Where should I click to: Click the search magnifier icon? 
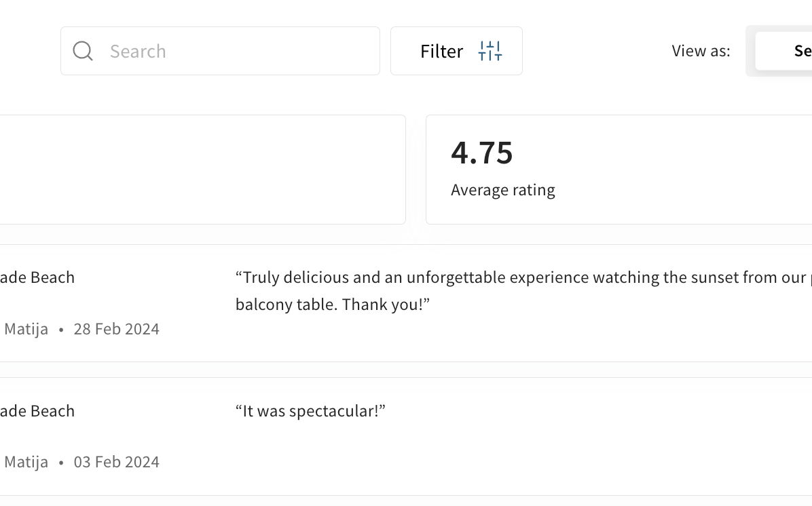83,51
